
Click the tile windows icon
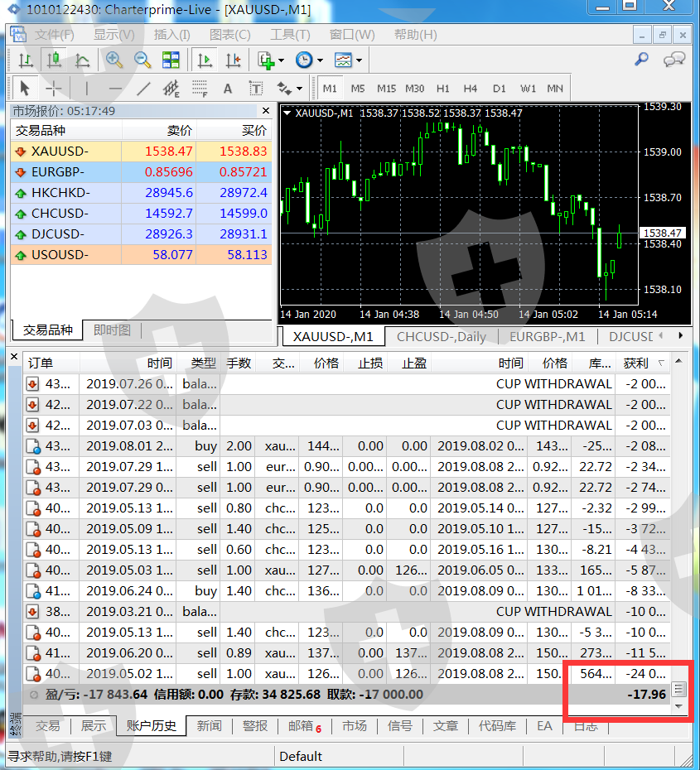coord(171,60)
